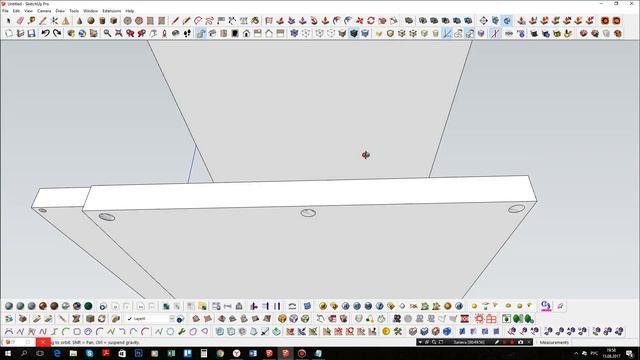Open the Extensions menu
The height and width of the screenshot is (360, 640).
tap(111, 11)
